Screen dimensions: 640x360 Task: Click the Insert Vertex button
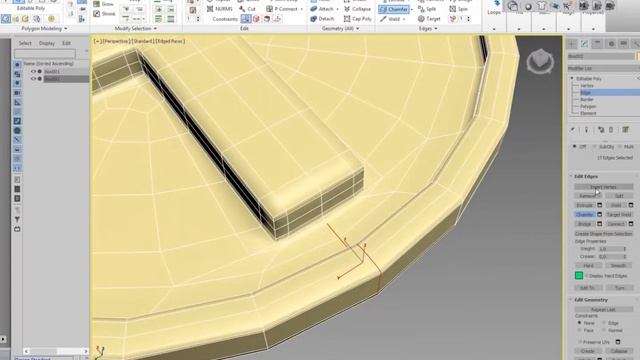pos(603,187)
